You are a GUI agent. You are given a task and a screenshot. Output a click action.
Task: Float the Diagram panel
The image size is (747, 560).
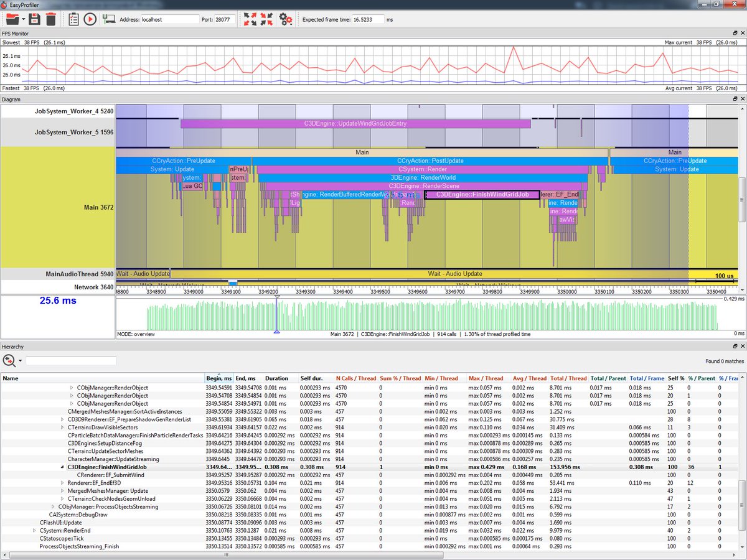[735, 99]
